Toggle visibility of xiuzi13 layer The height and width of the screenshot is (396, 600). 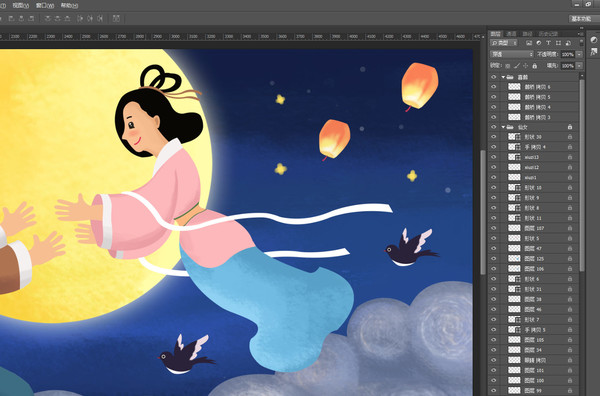(493, 157)
